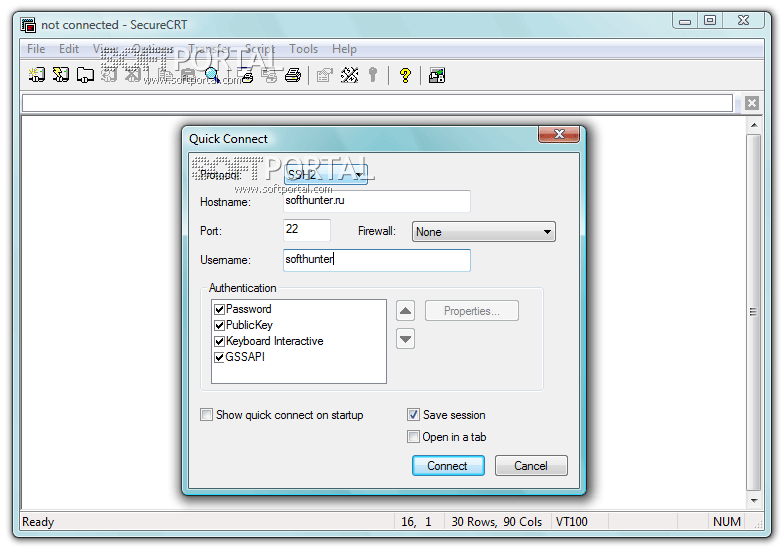Open the Transfer menu
The height and width of the screenshot is (551, 784).
(x=209, y=49)
